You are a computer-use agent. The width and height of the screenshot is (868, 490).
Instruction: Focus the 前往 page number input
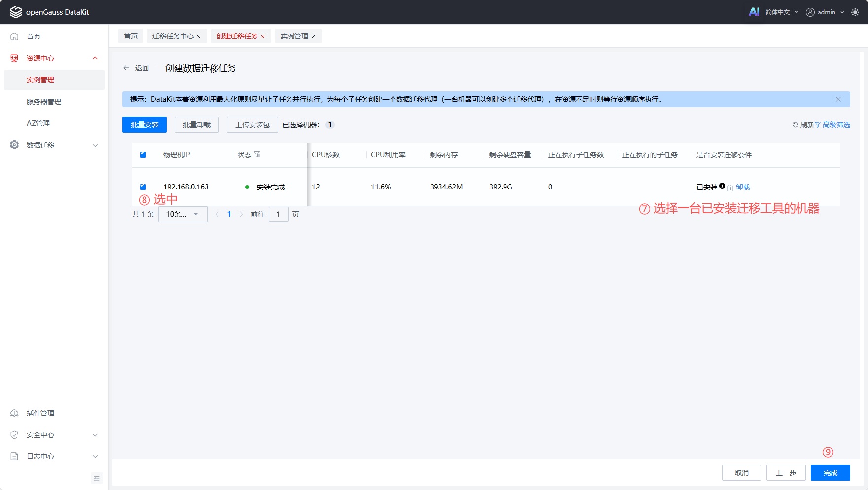pyautogui.click(x=279, y=214)
